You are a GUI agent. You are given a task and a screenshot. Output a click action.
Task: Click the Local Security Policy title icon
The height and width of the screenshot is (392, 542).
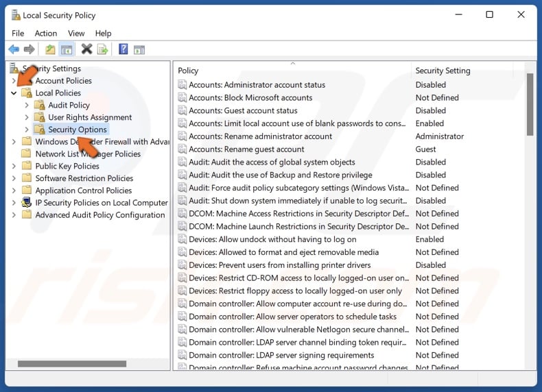click(16, 15)
